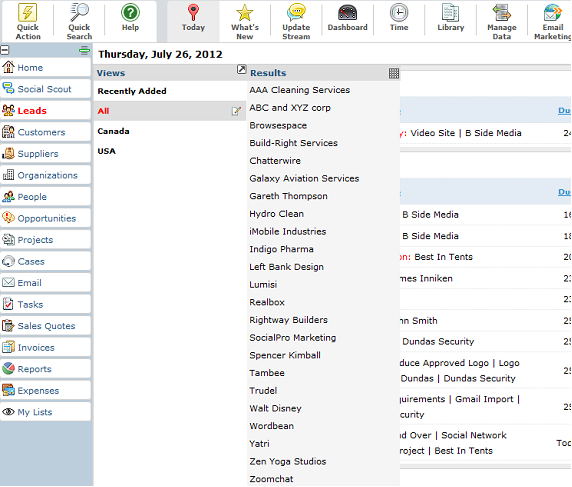Open Tambee lead
Screen dimensions: 572x487
click(x=267, y=373)
